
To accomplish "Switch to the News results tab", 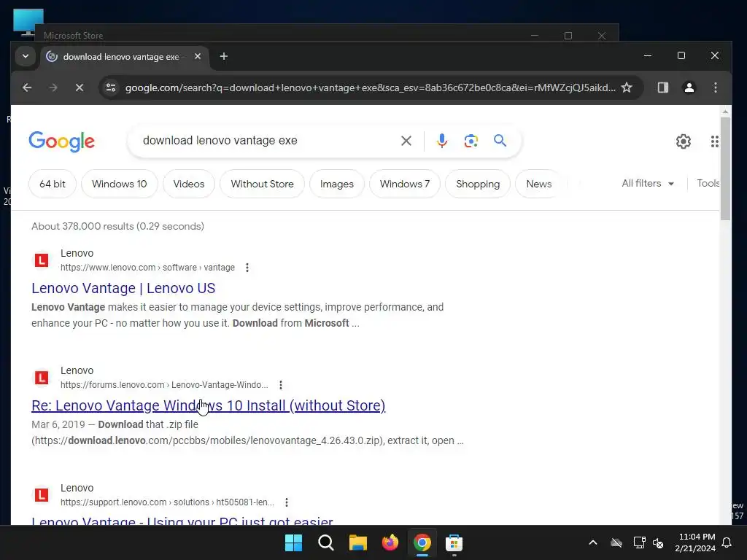I will tap(539, 184).
